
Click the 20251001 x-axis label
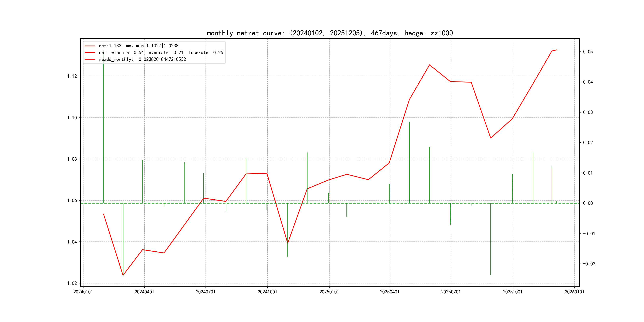click(512, 292)
